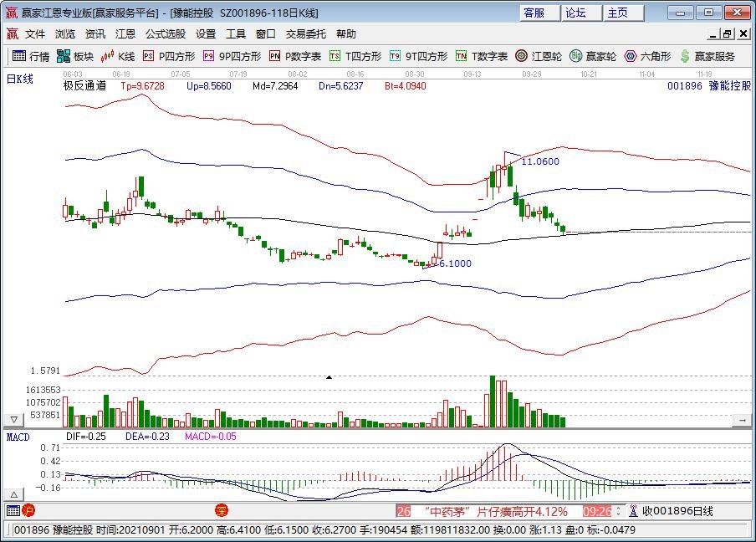This screenshot has width=756, height=542.
Task: Open the 江恩轮 Gann wheel
Action: (x=539, y=57)
